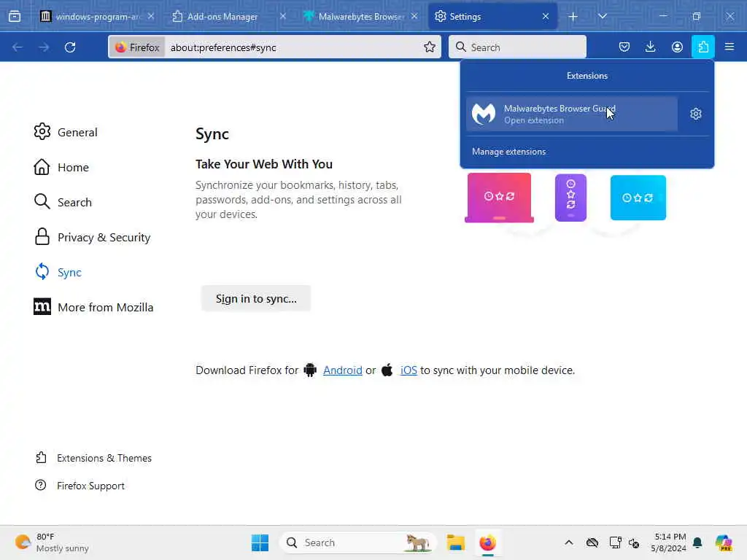Screen dimensions: 747x560
Task: Click the cloud sync-off tray icon
Action: 592,542
